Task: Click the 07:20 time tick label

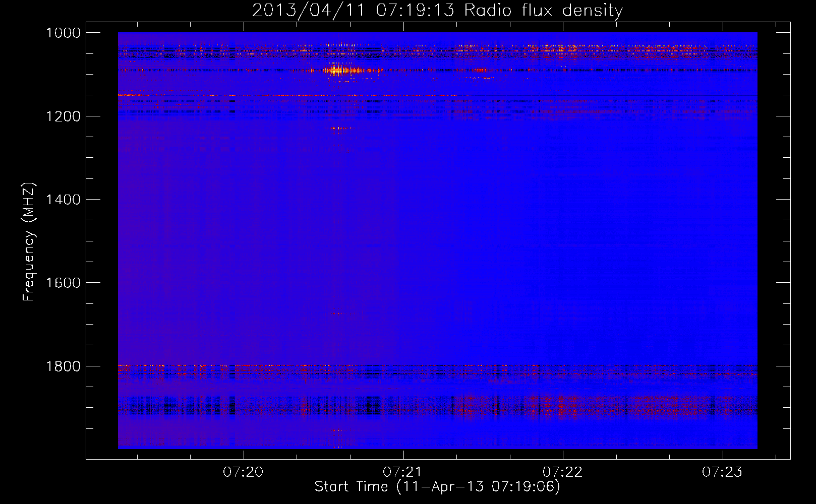Action: click(x=244, y=472)
